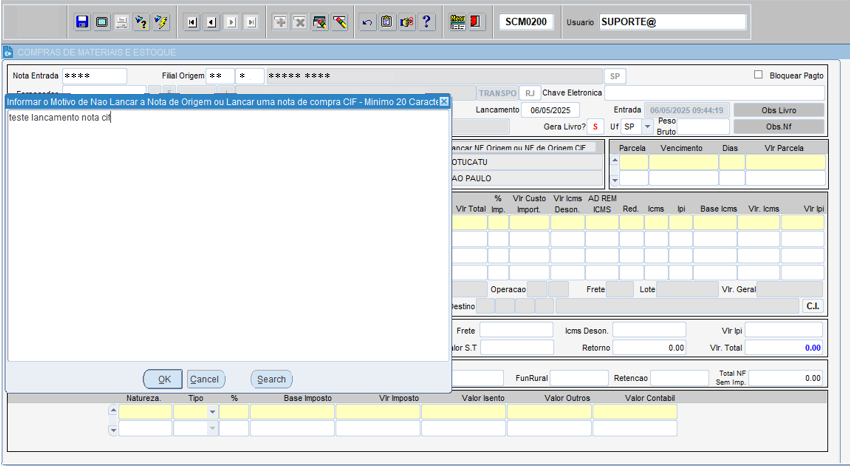Screen dimensions: 850x467
Task: Open help with the question mark icon
Action: [x=426, y=21]
